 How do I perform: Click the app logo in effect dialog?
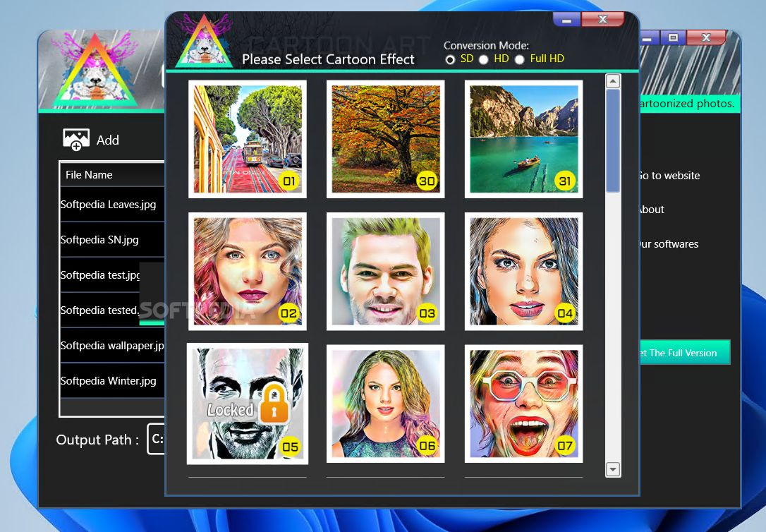tap(204, 41)
